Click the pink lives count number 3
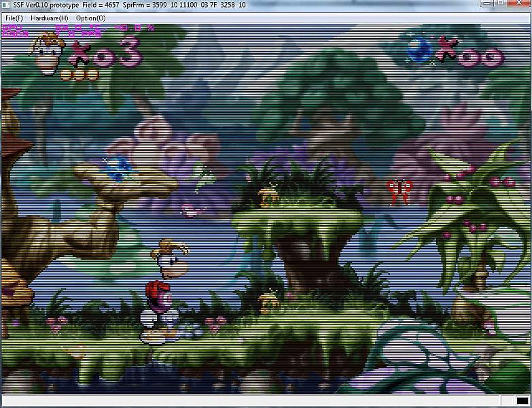This screenshot has height=408, width=532. tap(128, 52)
